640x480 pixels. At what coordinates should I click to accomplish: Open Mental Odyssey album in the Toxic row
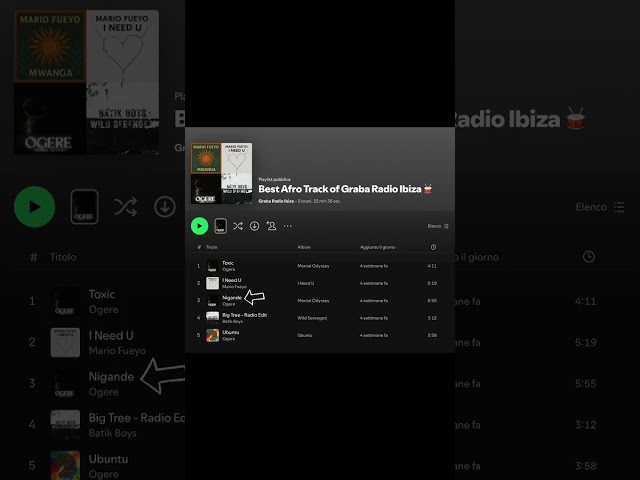pyautogui.click(x=313, y=266)
